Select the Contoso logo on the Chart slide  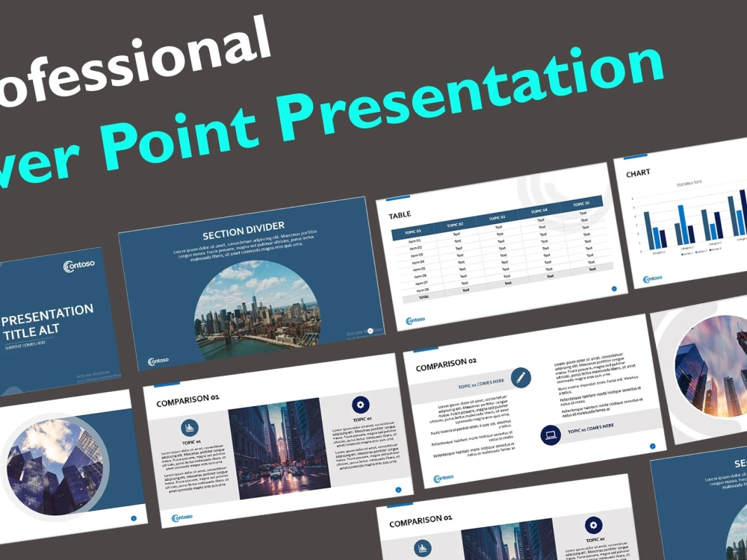tap(652, 278)
